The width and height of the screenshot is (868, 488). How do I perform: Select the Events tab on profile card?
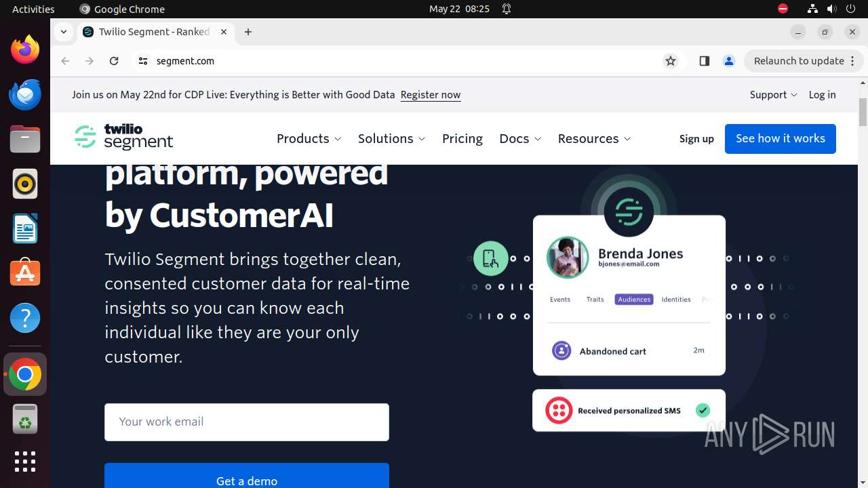point(560,299)
